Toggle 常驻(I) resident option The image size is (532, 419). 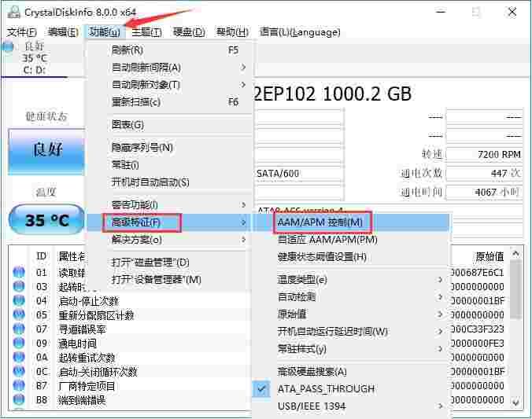click(169, 165)
